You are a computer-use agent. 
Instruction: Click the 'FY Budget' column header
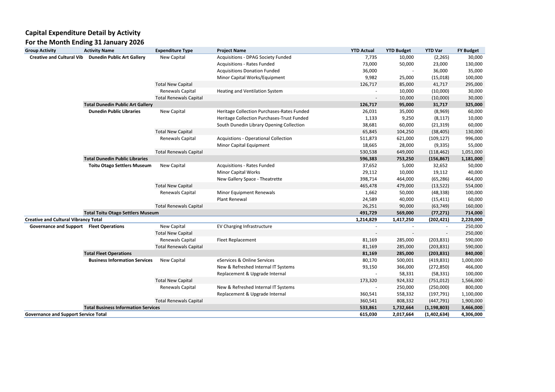[468, 51]
